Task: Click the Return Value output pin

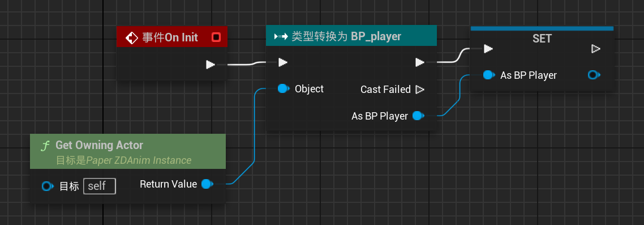Action: 207,184
